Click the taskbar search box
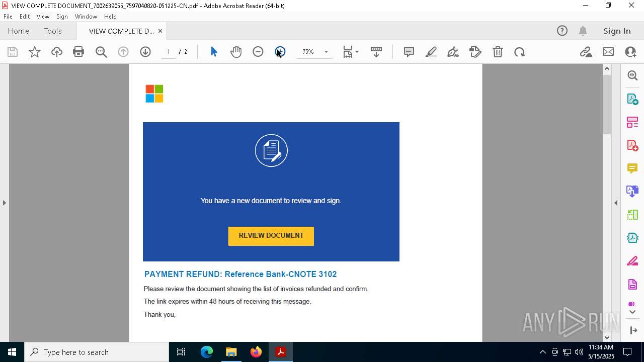The width and height of the screenshot is (644, 362). (97, 352)
